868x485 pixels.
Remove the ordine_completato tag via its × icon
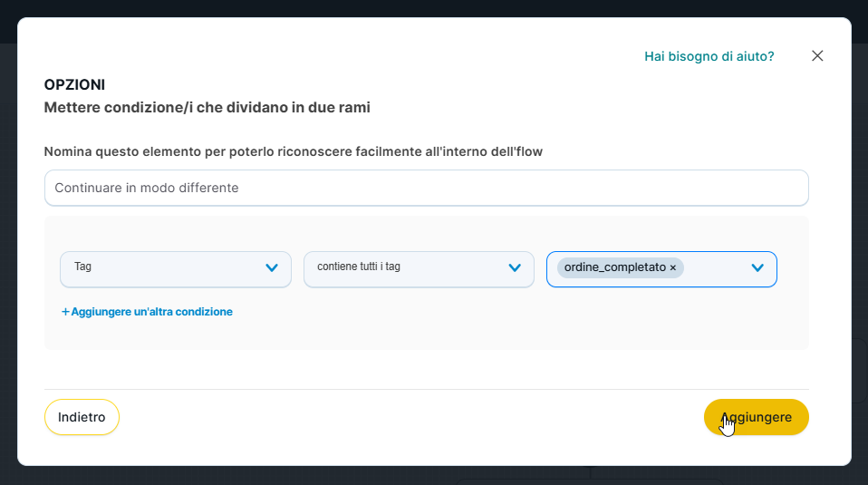tap(673, 268)
